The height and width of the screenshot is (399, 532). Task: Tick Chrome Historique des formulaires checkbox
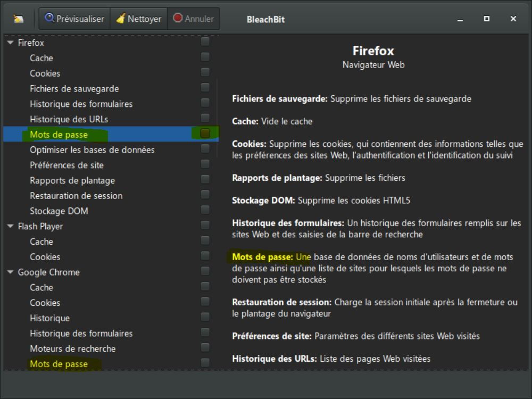tap(205, 332)
